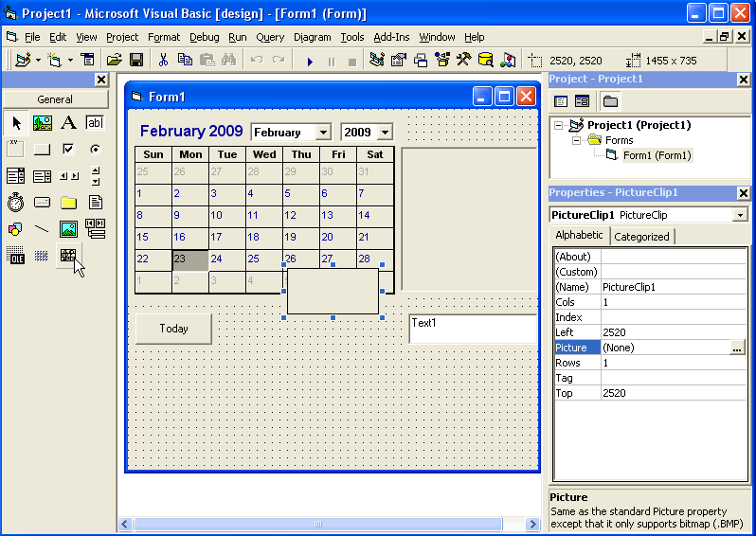Image resolution: width=756 pixels, height=536 pixels.
Task: Click the Today button on the form
Action: pyautogui.click(x=173, y=329)
